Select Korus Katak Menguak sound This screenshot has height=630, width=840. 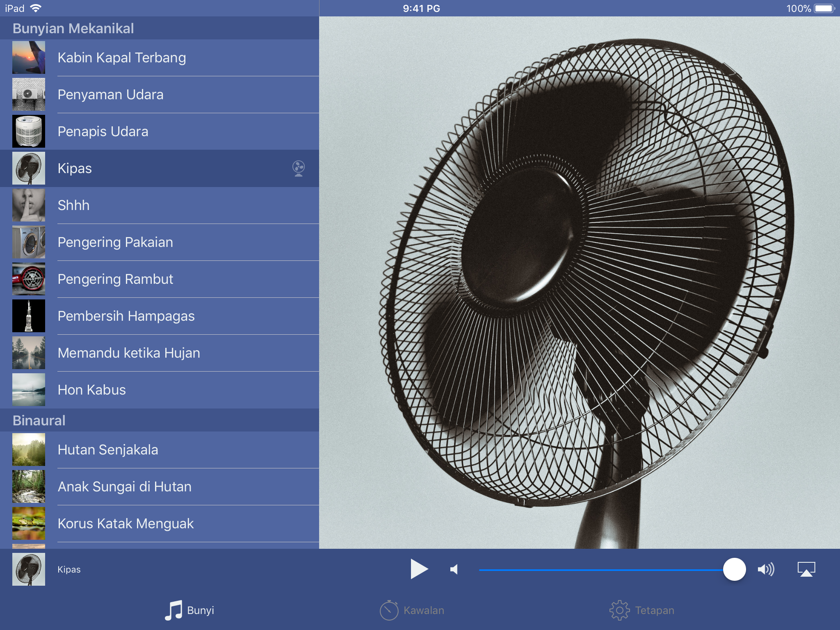click(160, 524)
